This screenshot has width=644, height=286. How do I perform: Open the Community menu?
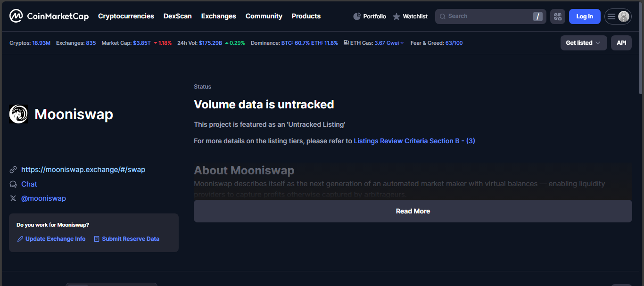click(x=264, y=16)
